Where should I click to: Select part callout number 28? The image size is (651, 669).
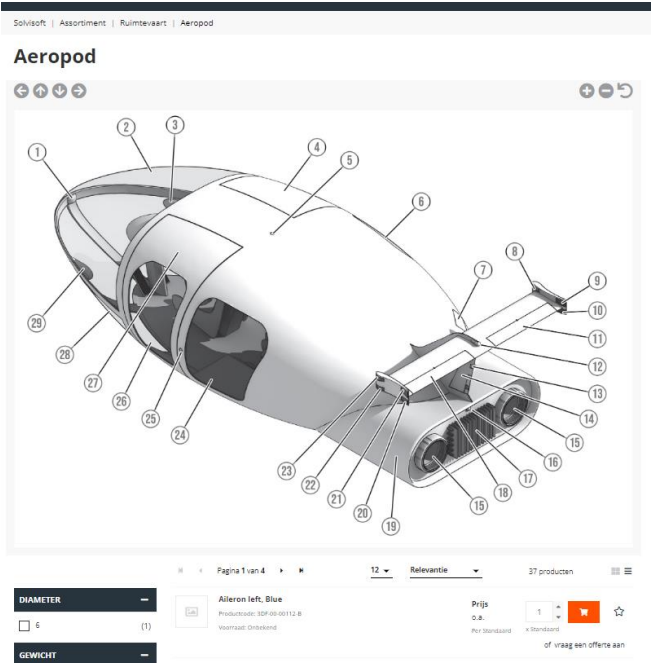point(64,355)
